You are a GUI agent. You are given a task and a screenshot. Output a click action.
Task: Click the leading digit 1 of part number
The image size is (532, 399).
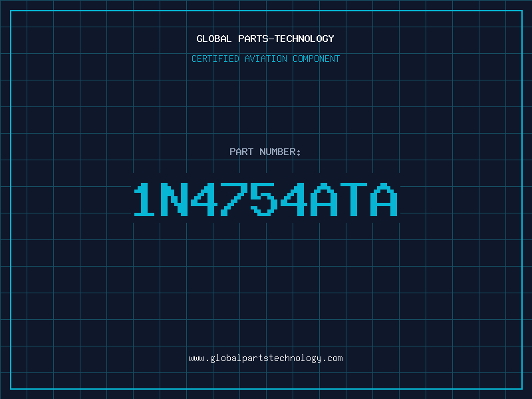(x=144, y=199)
